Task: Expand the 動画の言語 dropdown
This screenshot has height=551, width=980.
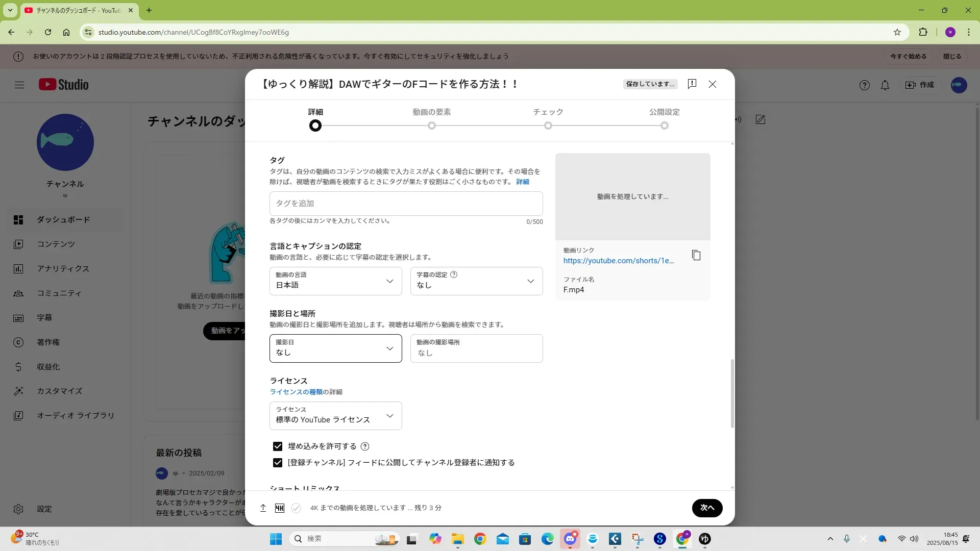Action: pos(335,281)
